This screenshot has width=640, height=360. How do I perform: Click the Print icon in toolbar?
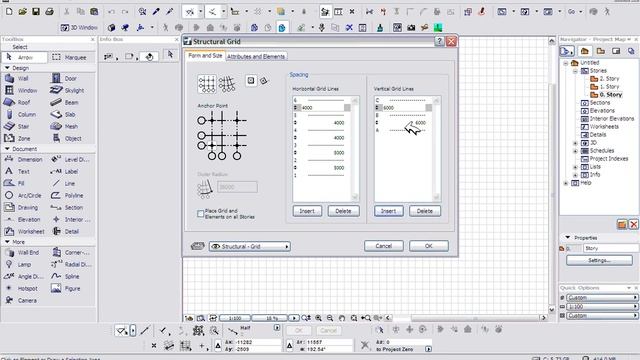click(x=49, y=12)
